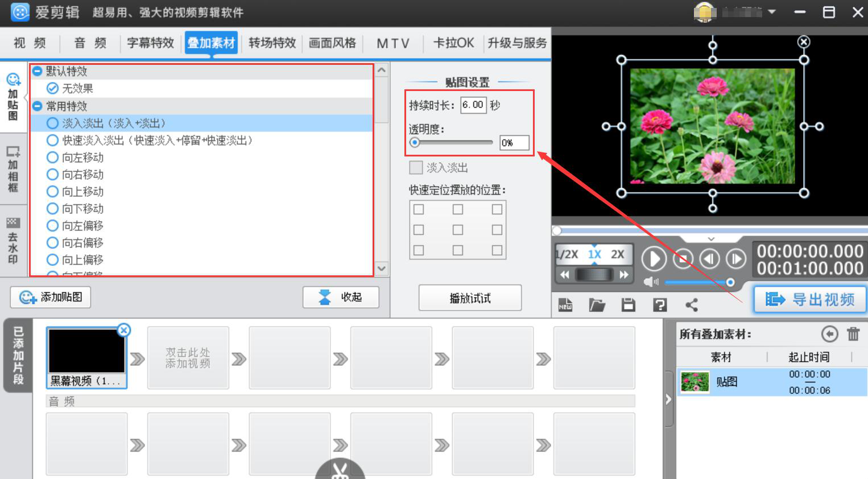This screenshot has height=479, width=868.
Task: Open a project with the folder icon
Action: pyautogui.click(x=597, y=305)
